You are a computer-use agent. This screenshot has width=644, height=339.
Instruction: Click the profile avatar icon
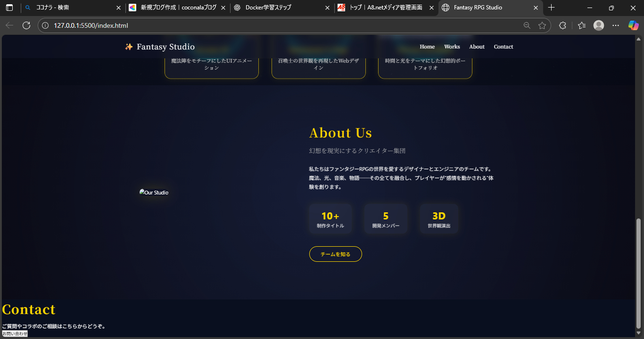[599, 25]
